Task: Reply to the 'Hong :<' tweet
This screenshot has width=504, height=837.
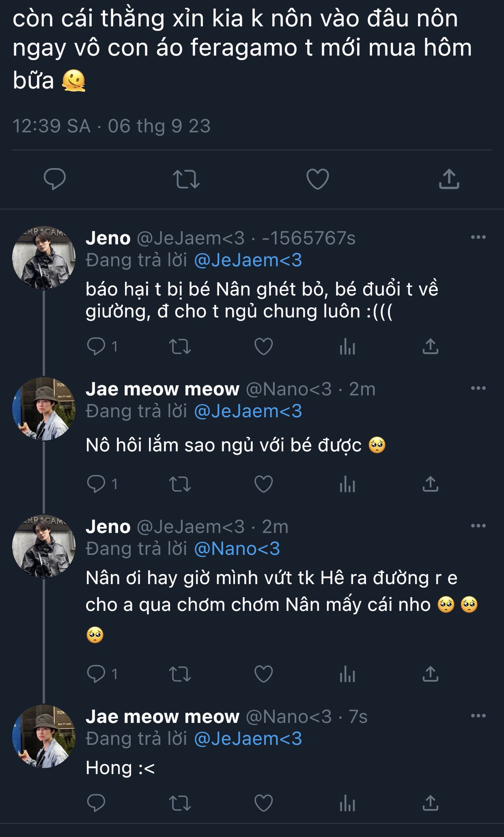Action: pyautogui.click(x=96, y=803)
